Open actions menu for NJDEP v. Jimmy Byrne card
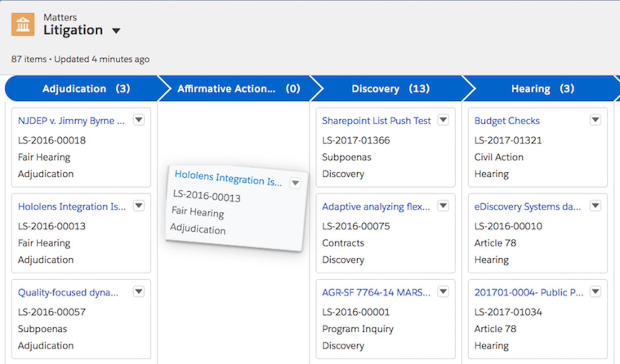620x364 pixels. point(139,120)
